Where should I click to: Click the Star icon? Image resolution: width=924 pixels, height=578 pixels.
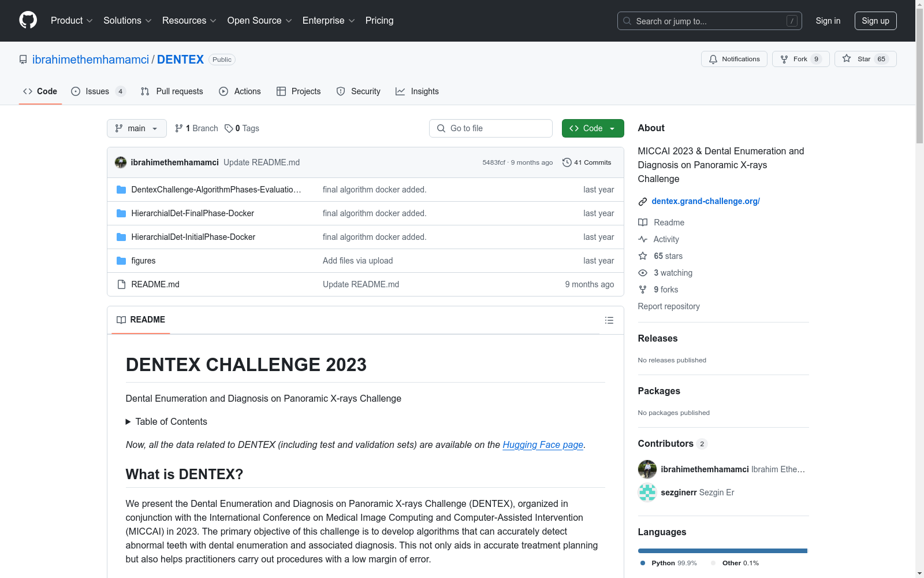pyautogui.click(x=847, y=58)
